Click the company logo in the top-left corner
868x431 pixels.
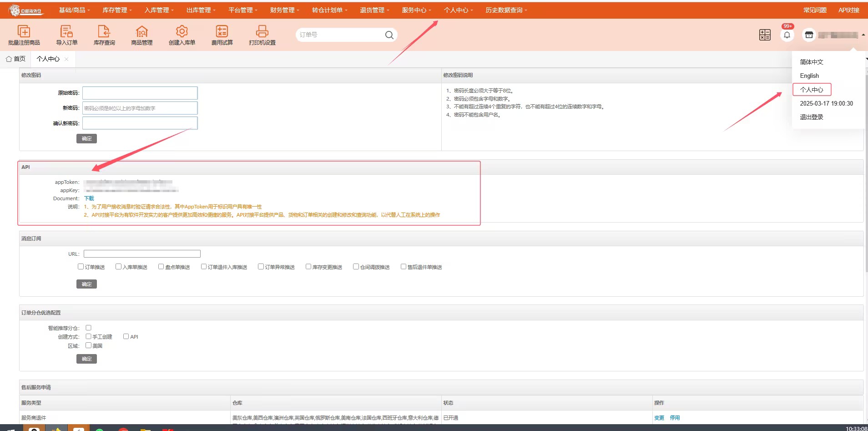(x=26, y=10)
